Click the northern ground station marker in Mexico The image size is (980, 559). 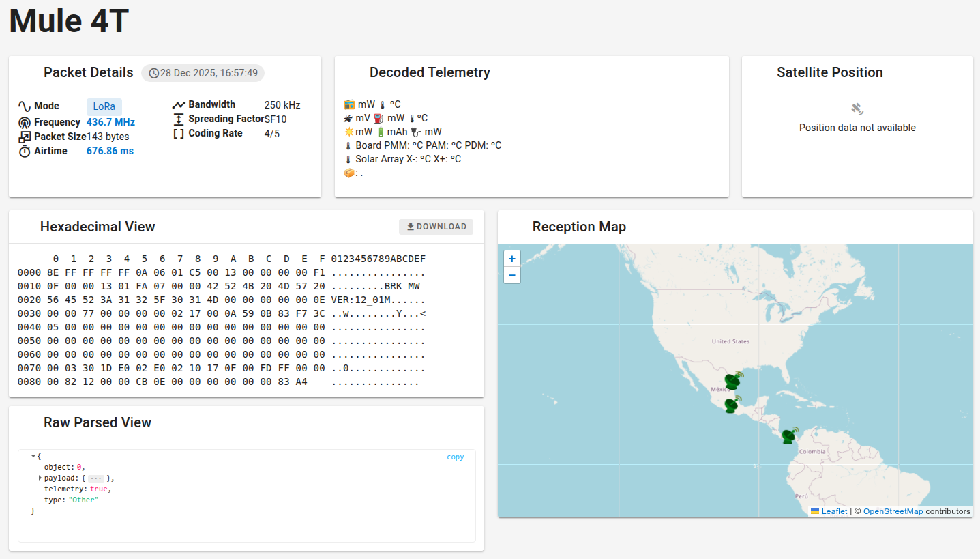coord(733,380)
